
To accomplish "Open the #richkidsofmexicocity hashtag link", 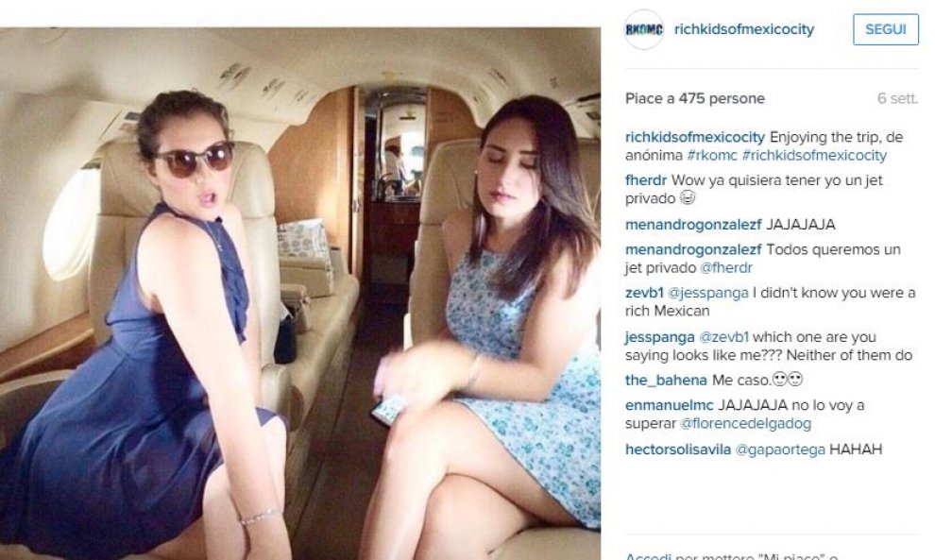I will 814,156.
